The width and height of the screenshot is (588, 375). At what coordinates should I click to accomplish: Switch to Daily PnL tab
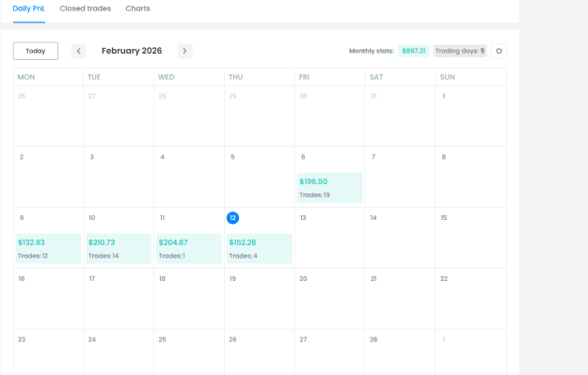pyautogui.click(x=29, y=8)
